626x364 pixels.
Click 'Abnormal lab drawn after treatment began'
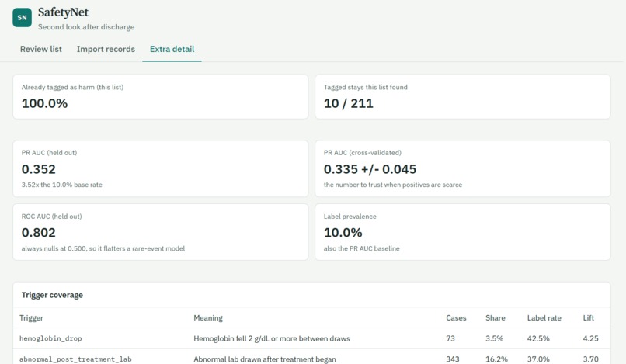click(x=265, y=359)
